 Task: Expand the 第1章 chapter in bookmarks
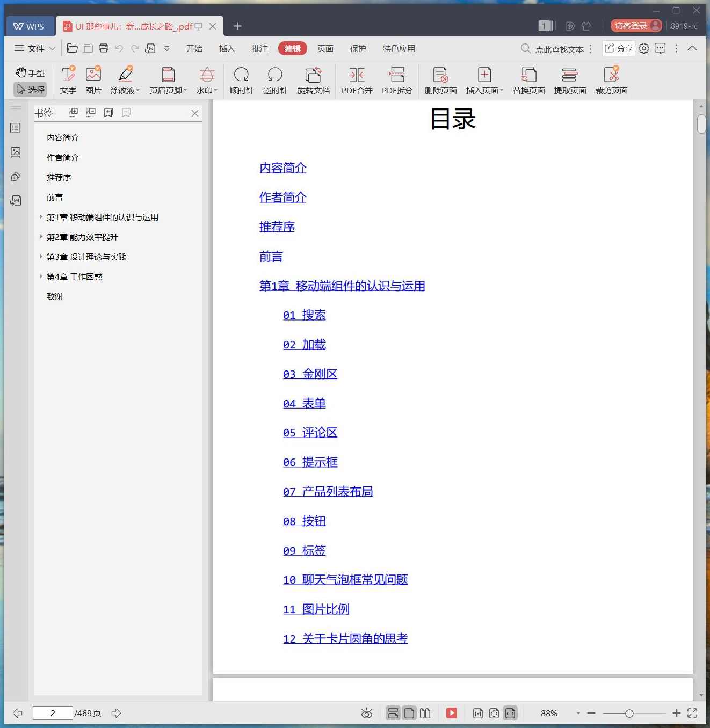coord(41,217)
